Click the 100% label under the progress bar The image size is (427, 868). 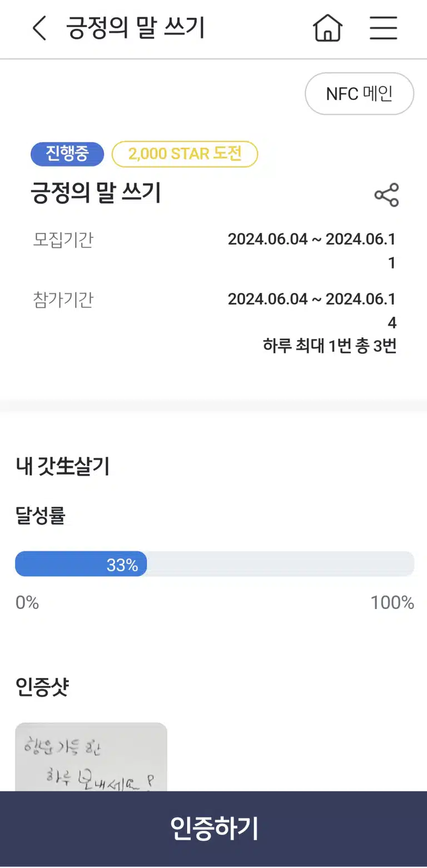[392, 603]
